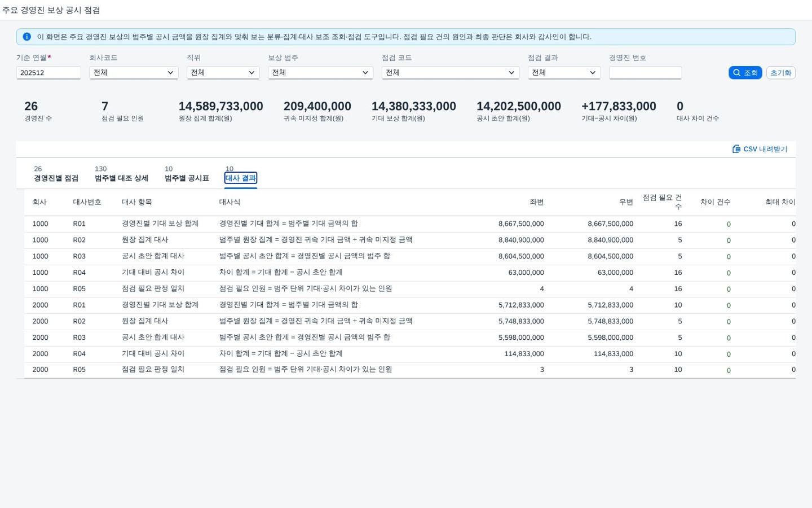Click 좌변 value 114,833,000
The height and width of the screenshot is (508, 812).
pos(524,354)
